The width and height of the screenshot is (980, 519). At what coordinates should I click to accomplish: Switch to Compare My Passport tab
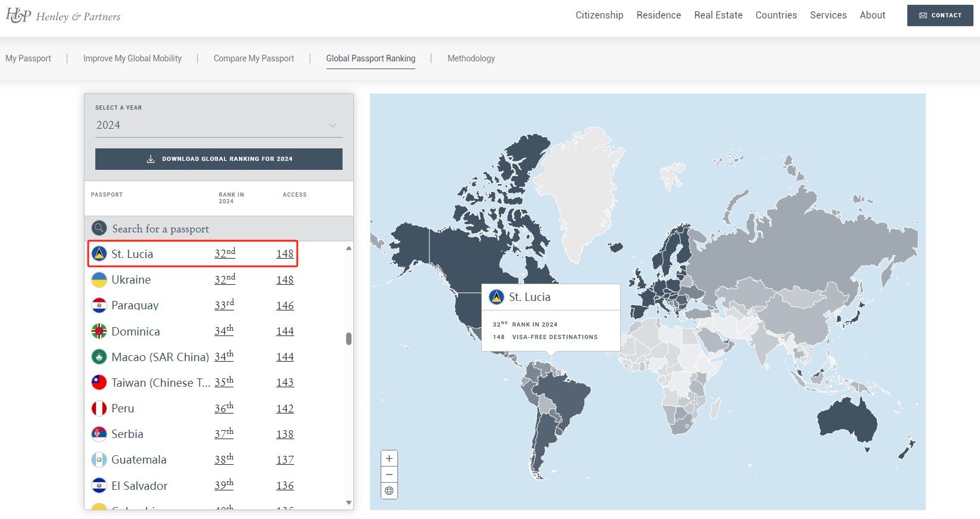(254, 58)
